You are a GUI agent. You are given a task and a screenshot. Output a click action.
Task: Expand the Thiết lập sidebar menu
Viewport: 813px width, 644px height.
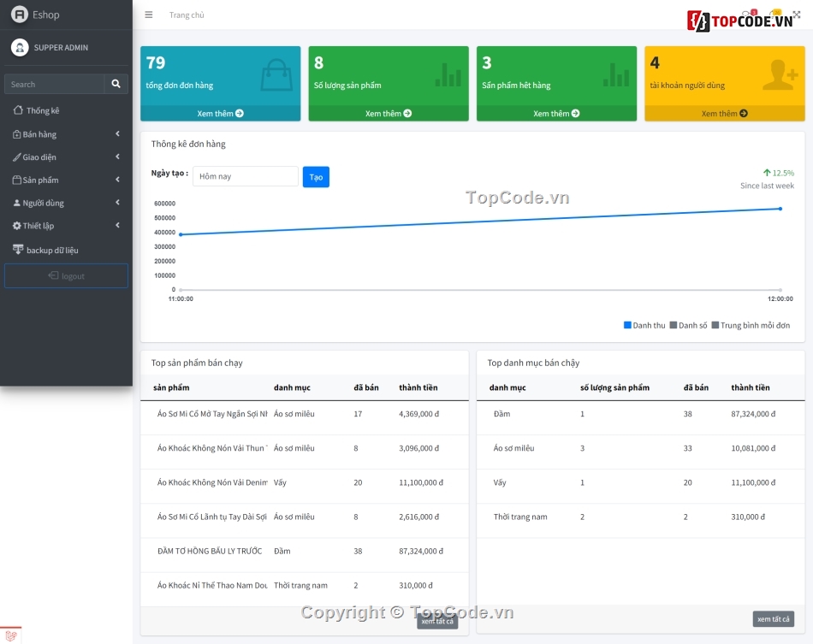point(65,226)
